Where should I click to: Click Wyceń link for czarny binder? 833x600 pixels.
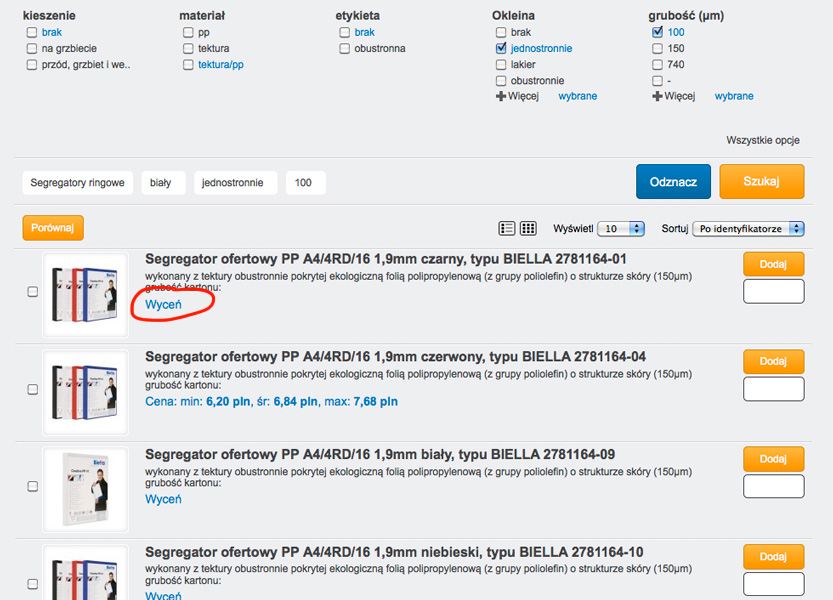click(164, 305)
